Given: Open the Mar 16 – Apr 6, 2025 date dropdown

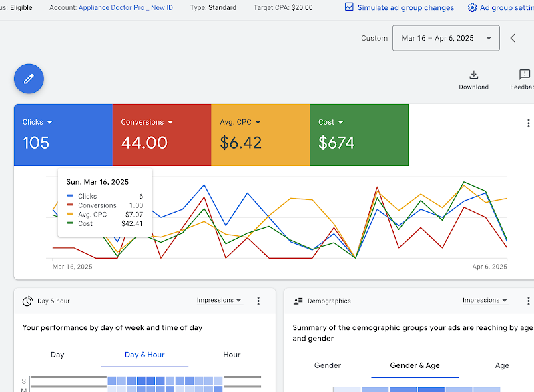Looking at the screenshot, I should click(446, 38).
